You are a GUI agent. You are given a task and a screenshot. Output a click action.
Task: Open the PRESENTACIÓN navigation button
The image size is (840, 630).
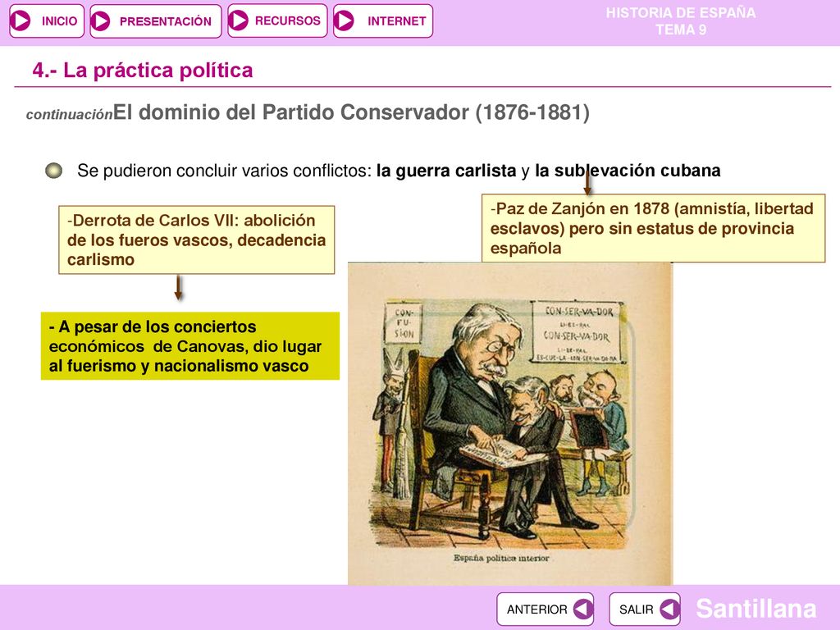tap(155, 21)
